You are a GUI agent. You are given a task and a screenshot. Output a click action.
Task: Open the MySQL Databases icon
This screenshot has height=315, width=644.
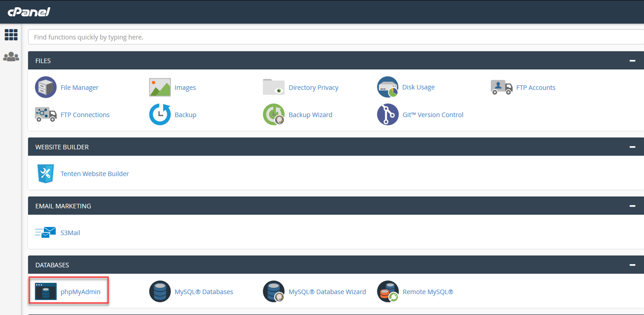160,291
